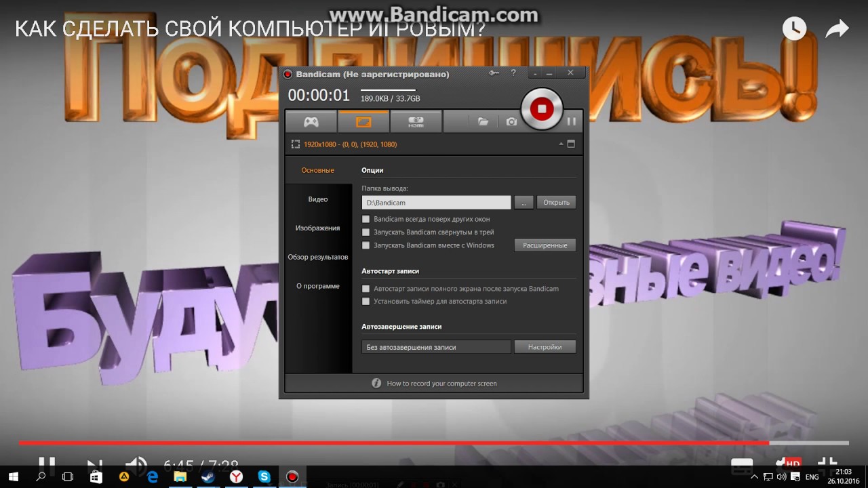Open File Explorer from taskbar
Viewport: 868px width, 488px height.
180,476
